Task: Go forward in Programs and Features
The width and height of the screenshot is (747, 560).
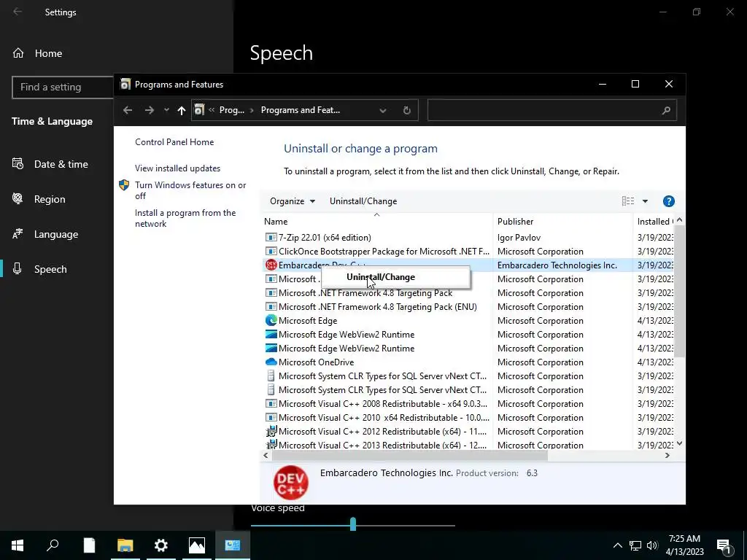Action: (x=150, y=110)
